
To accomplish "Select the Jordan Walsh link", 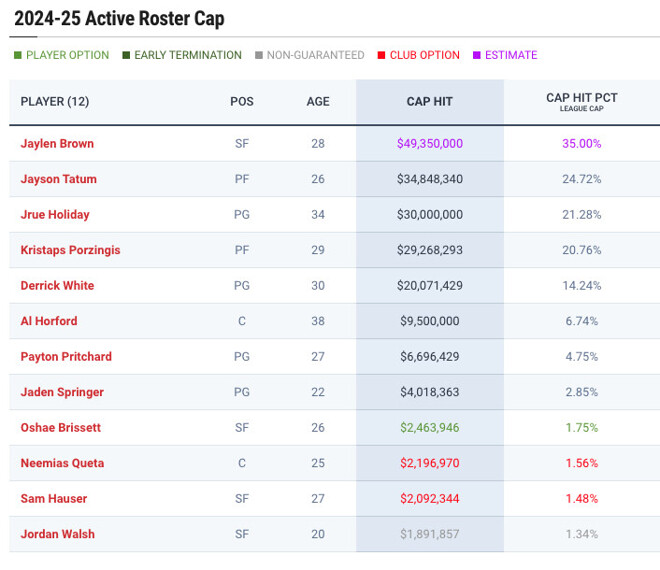I will (x=58, y=534).
